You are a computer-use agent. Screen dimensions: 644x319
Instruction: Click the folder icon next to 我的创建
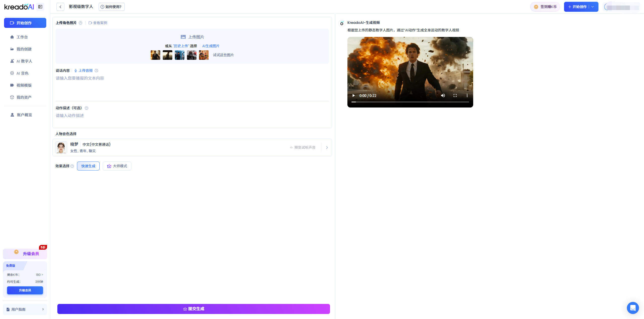(12, 49)
